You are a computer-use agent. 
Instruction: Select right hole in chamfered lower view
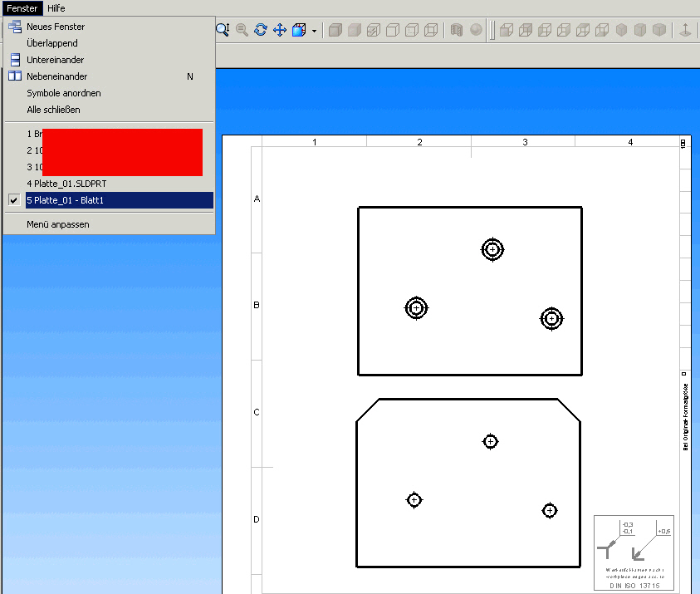pos(550,510)
